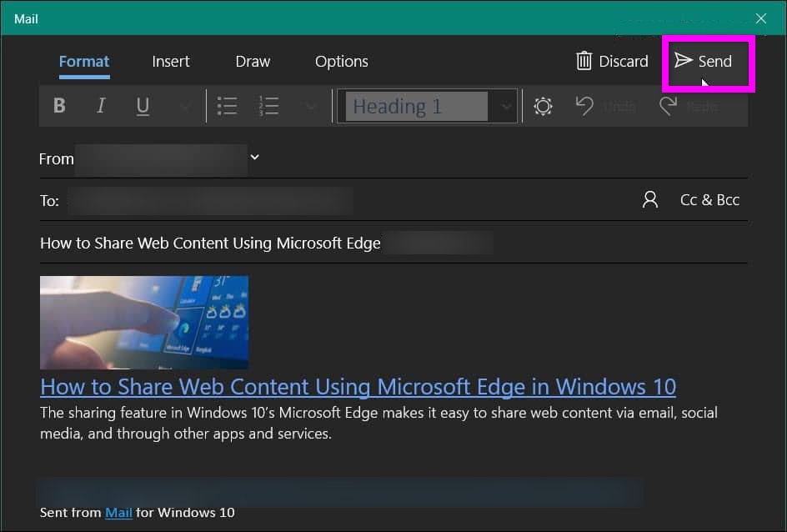
Task: Expand the styles dropdown arrow
Action: pos(506,107)
